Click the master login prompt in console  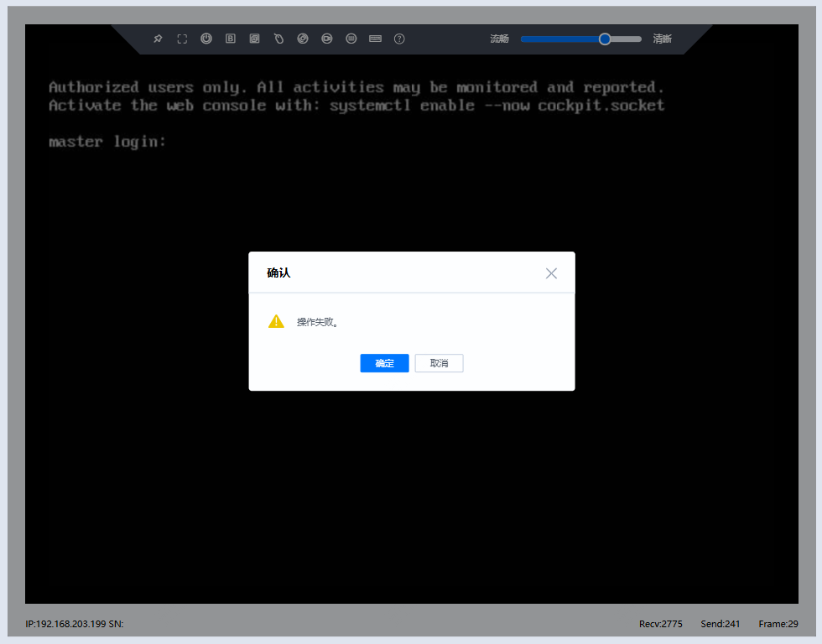(x=107, y=142)
